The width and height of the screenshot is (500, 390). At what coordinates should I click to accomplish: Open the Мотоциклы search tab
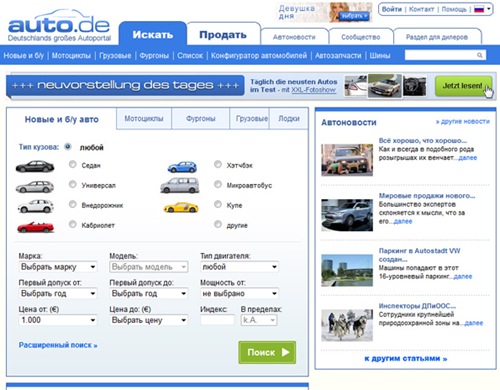click(x=144, y=118)
